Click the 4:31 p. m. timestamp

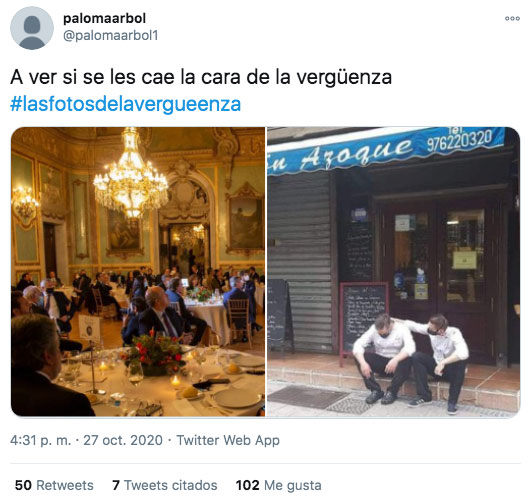click(x=41, y=441)
